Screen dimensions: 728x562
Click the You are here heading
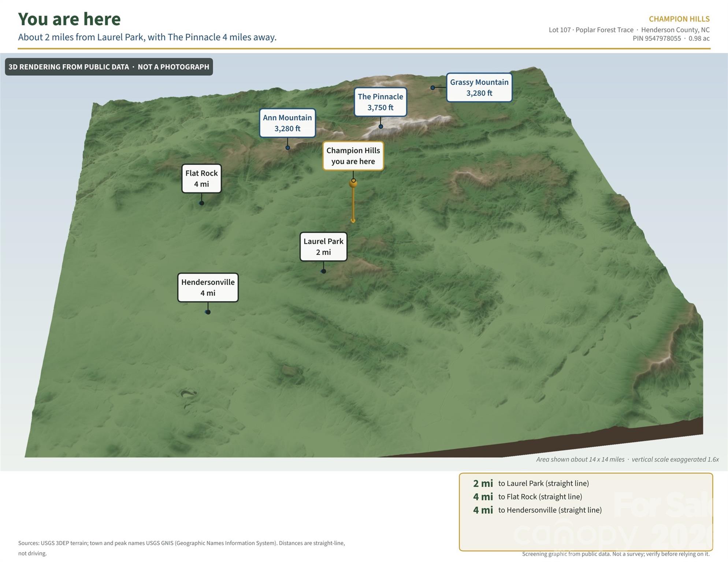pyautogui.click(x=69, y=19)
